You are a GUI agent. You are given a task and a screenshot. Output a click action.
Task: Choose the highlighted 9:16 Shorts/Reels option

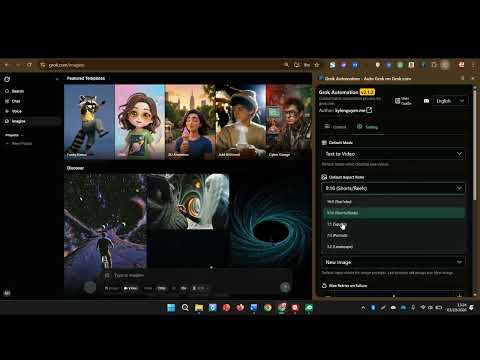pyautogui.click(x=394, y=213)
